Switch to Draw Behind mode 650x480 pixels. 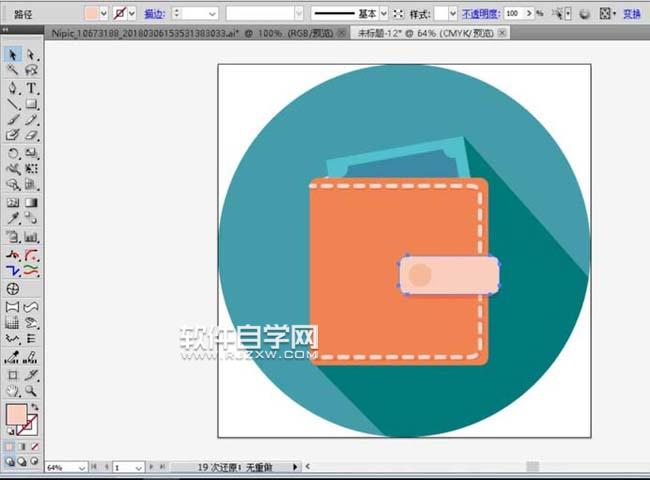point(22,461)
